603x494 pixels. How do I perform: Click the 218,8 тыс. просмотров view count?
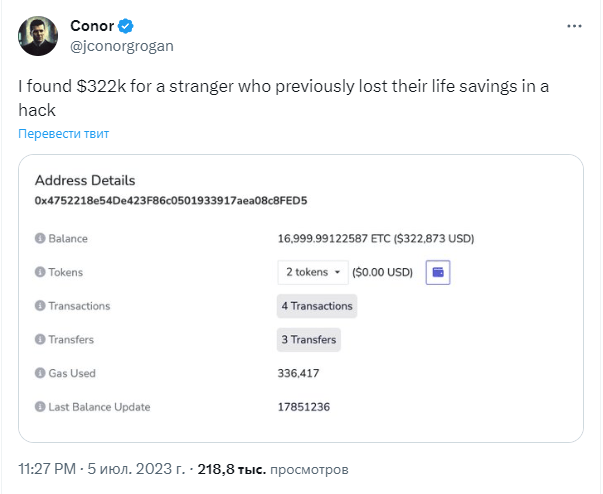click(273, 469)
